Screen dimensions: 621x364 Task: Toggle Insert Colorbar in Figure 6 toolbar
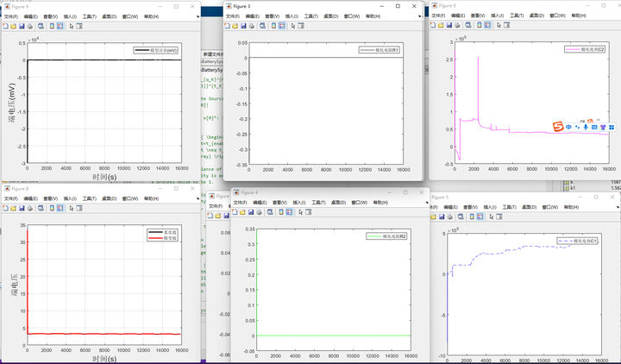(x=480, y=26)
